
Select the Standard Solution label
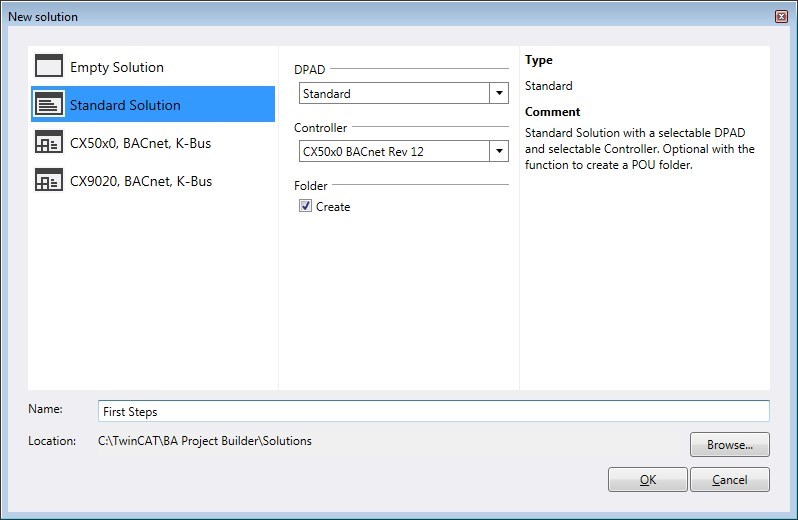125,105
